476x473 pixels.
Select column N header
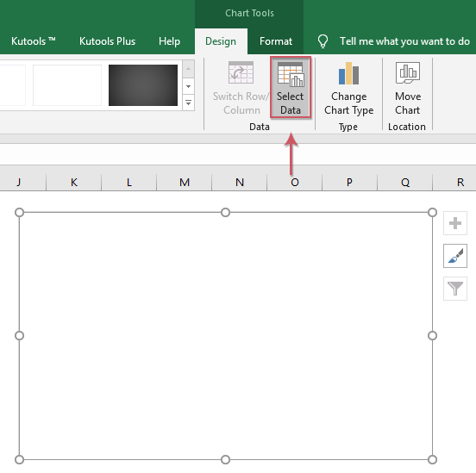[x=240, y=183]
